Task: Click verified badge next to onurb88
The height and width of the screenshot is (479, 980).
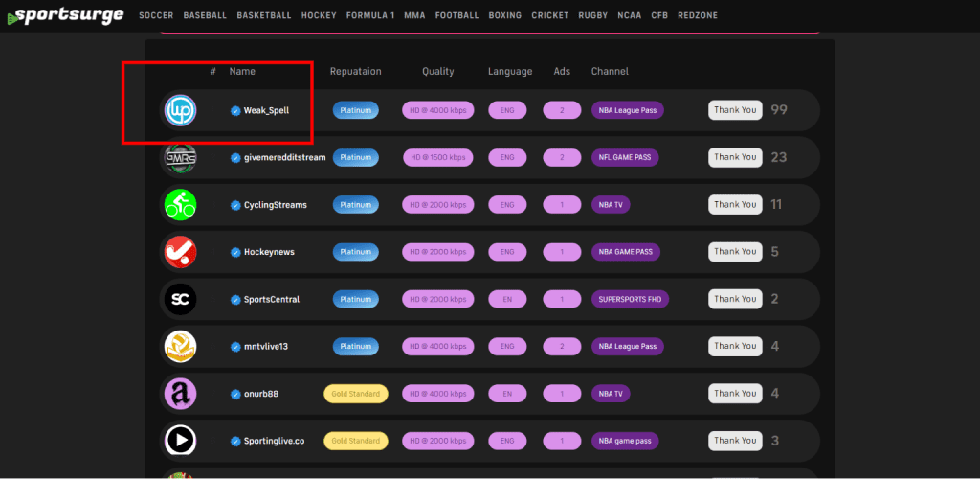Action: coord(235,394)
